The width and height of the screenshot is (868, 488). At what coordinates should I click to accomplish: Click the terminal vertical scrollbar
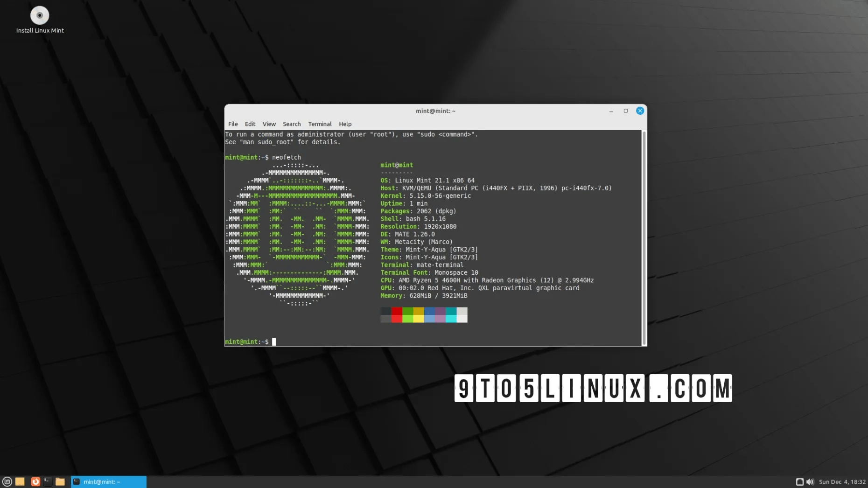point(644,238)
